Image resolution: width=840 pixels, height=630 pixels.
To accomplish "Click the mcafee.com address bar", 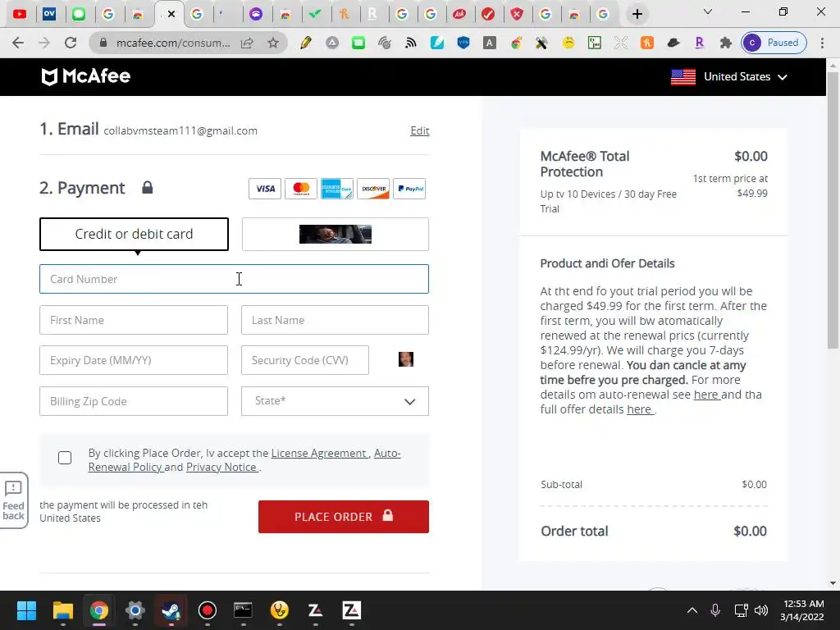I will 172,43.
